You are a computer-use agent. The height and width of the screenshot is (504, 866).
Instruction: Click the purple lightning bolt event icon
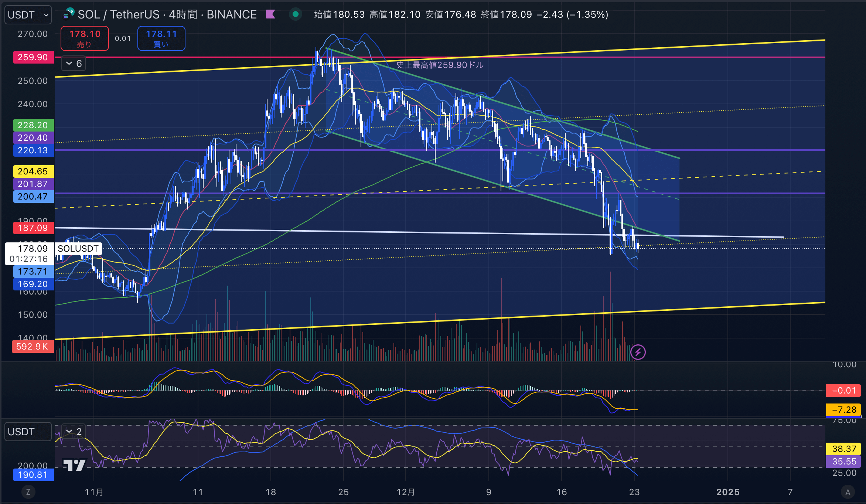(638, 352)
